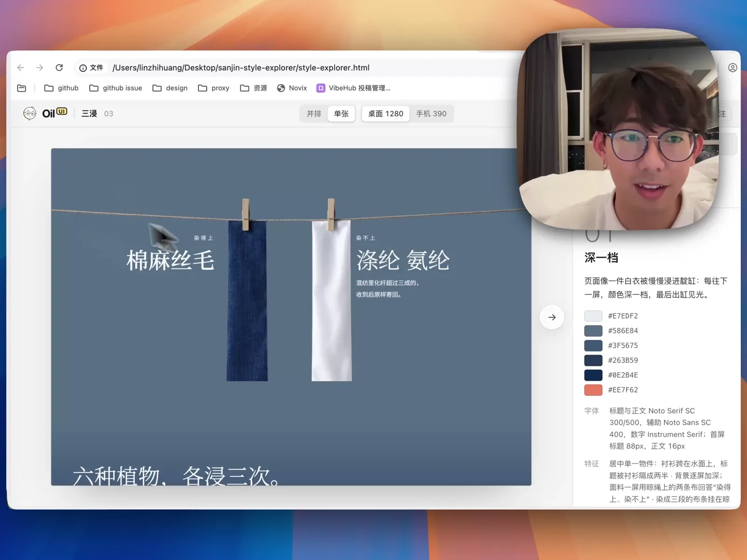Screen dimensions: 747x560
Task: Switch to 单张 single view
Action: point(341,114)
